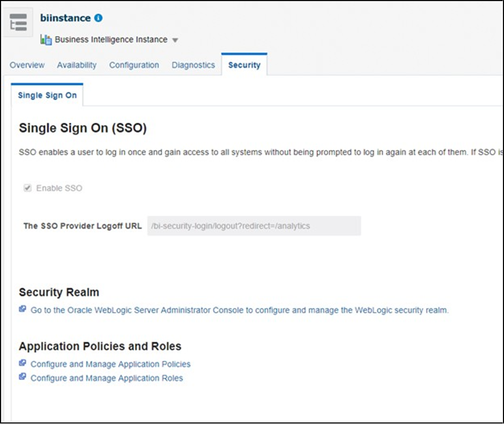
Task: Open the Business Intelligence Instance menu label
Action: 111,39
